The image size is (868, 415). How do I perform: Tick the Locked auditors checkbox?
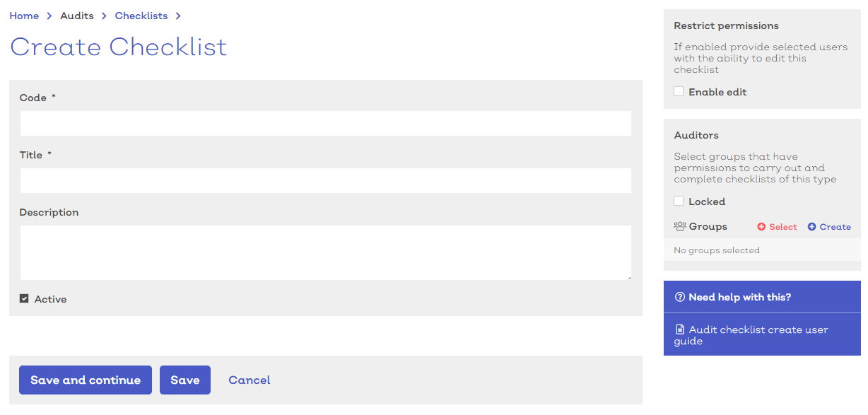tap(679, 201)
